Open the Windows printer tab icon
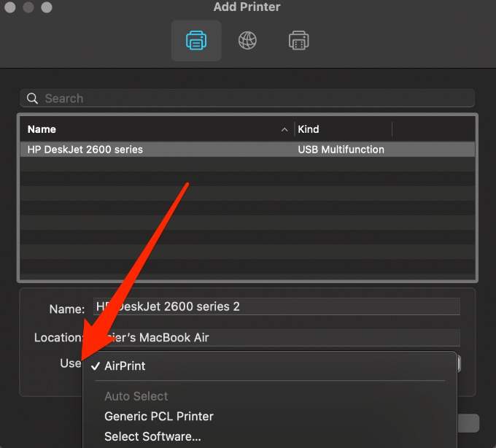496x448 pixels. (298, 41)
